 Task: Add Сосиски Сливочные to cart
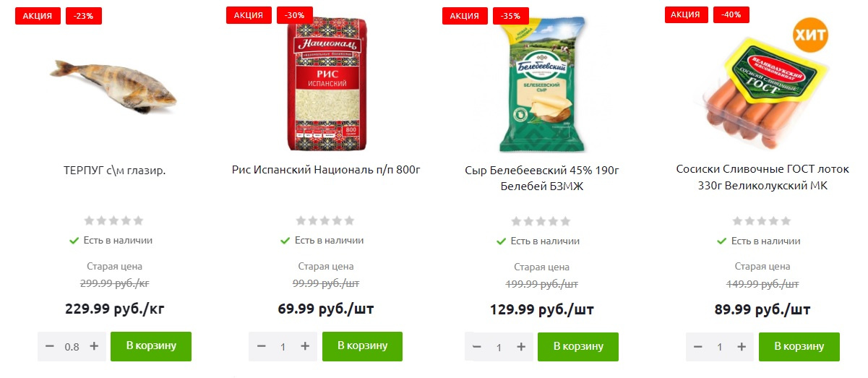click(799, 347)
